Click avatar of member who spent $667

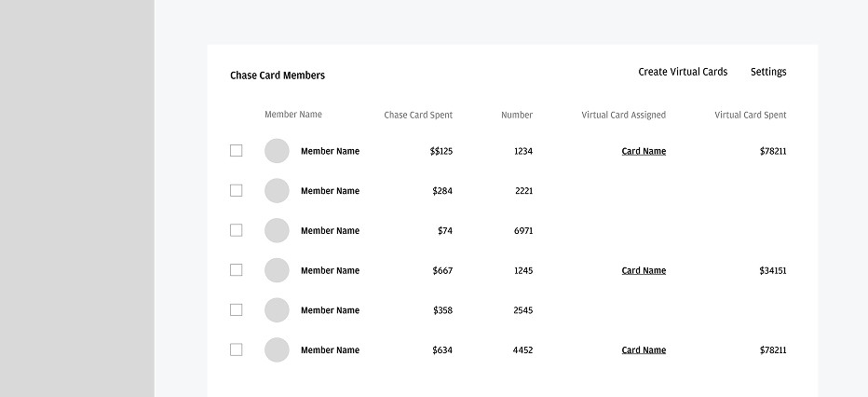point(277,270)
